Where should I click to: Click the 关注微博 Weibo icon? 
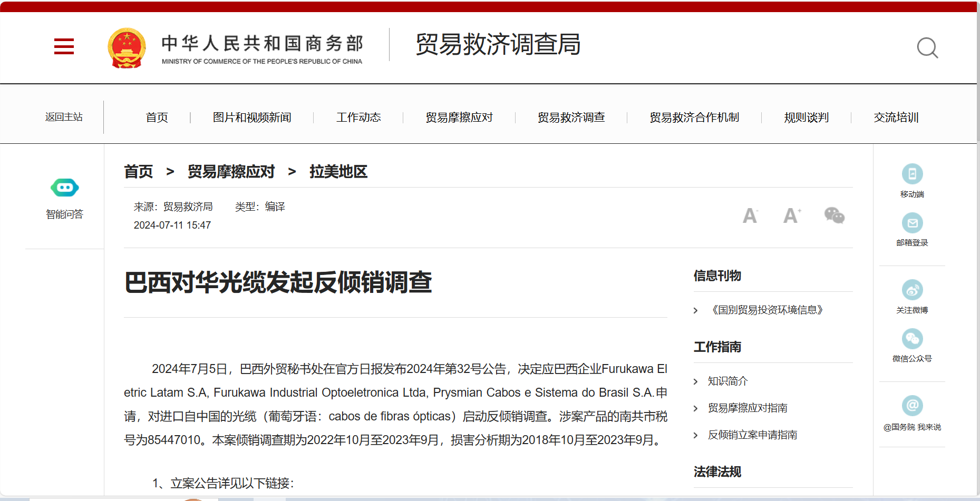pos(912,290)
